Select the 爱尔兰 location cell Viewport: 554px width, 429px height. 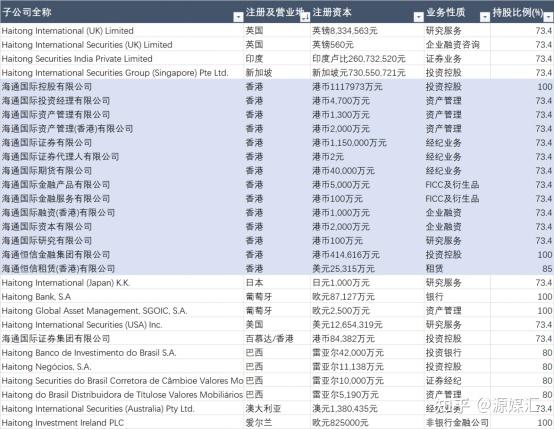pos(277,423)
